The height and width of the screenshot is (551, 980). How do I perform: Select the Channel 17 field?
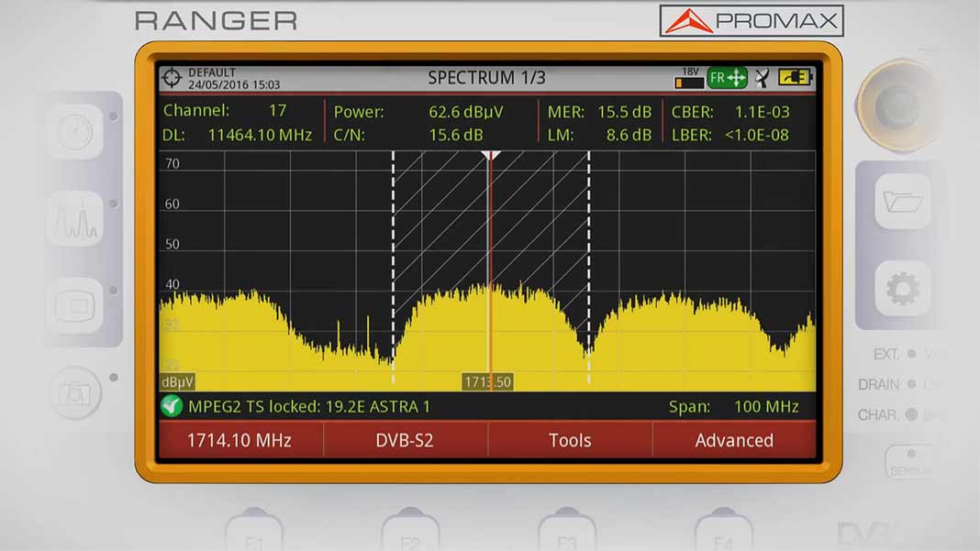[225, 111]
